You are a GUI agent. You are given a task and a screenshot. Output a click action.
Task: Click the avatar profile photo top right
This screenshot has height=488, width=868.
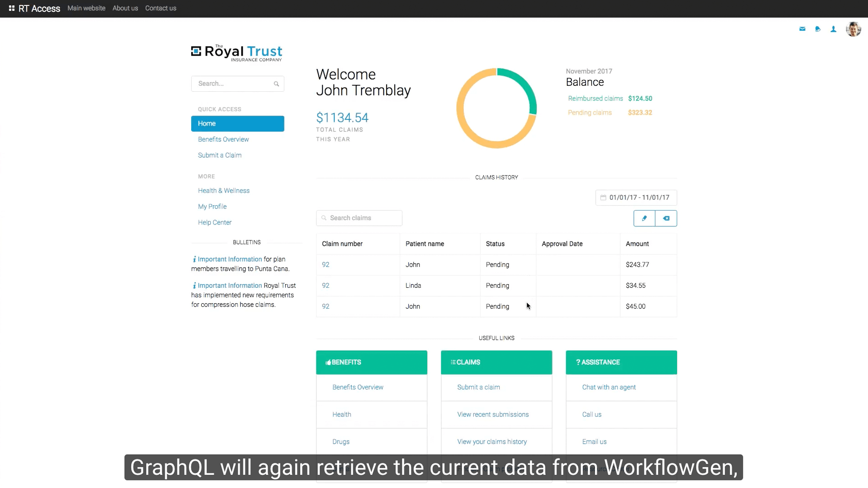(x=853, y=28)
